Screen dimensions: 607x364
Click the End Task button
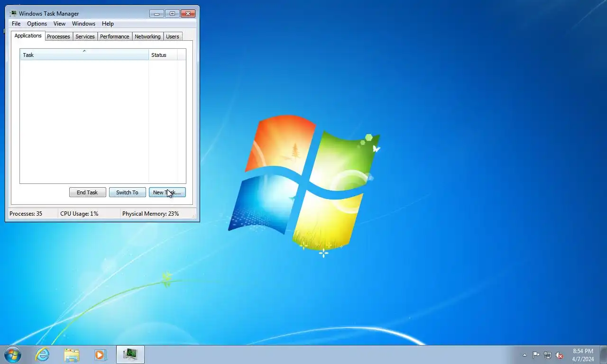click(87, 192)
